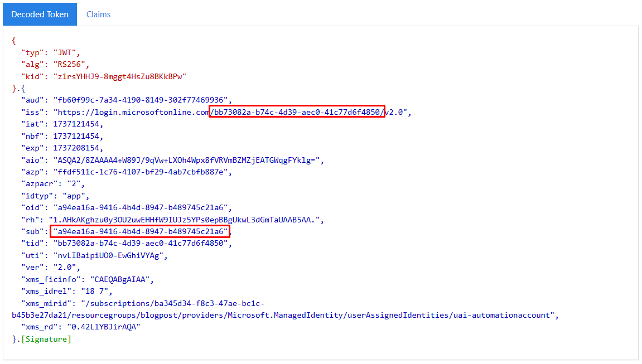Click the green [Signature] placeholder

click(46, 339)
